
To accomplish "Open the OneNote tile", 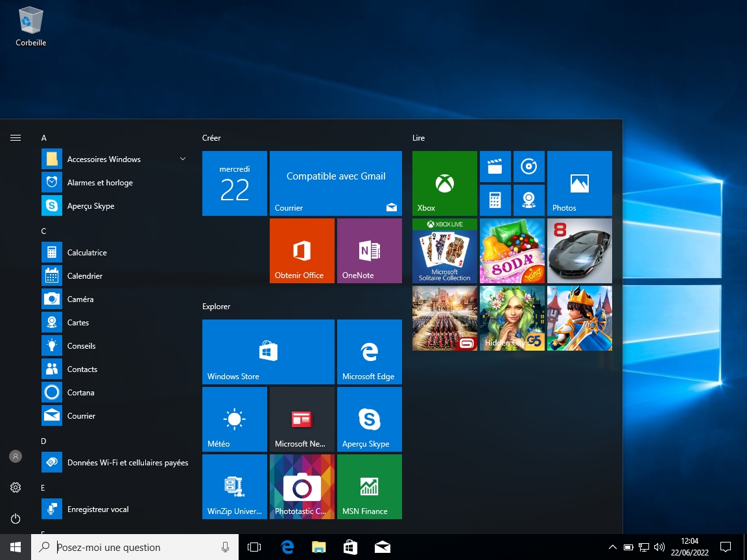I will pos(370,251).
